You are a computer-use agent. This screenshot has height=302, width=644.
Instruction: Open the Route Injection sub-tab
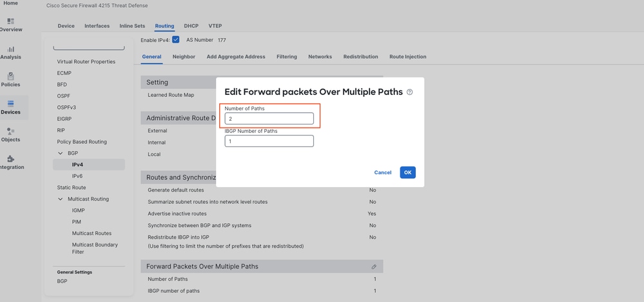(408, 57)
